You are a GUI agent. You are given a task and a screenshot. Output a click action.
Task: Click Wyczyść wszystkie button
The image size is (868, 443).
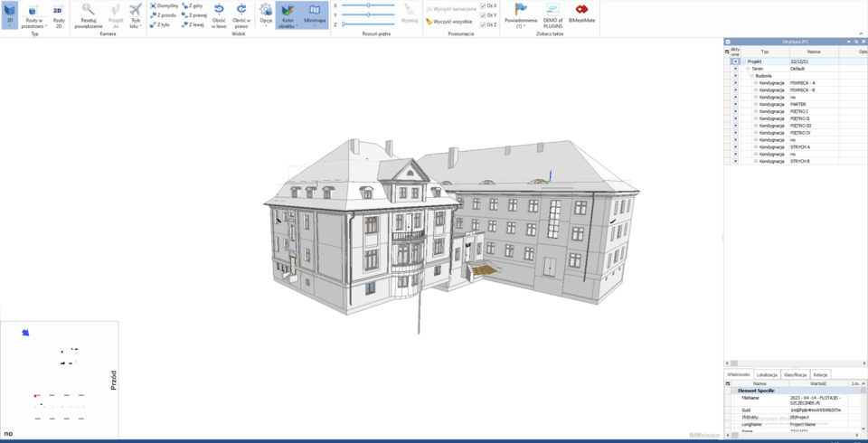tap(448, 21)
